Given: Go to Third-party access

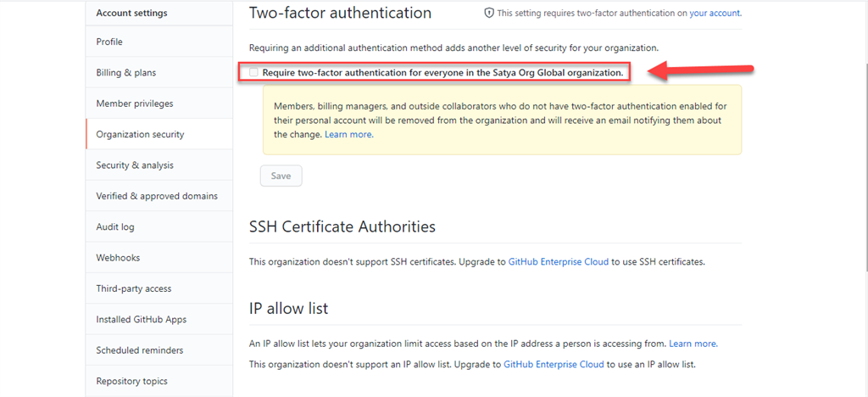Looking at the screenshot, I should tap(159, 288).
